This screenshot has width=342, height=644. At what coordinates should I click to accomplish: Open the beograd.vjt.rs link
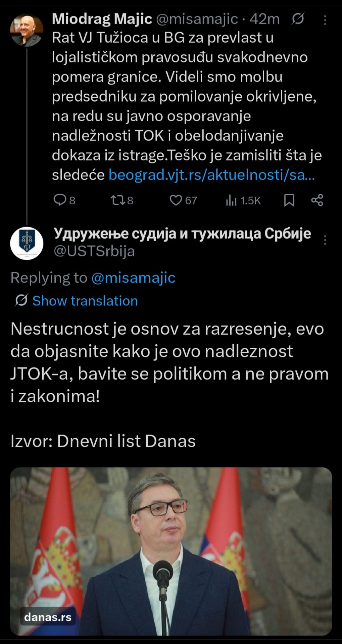point(211,175)
